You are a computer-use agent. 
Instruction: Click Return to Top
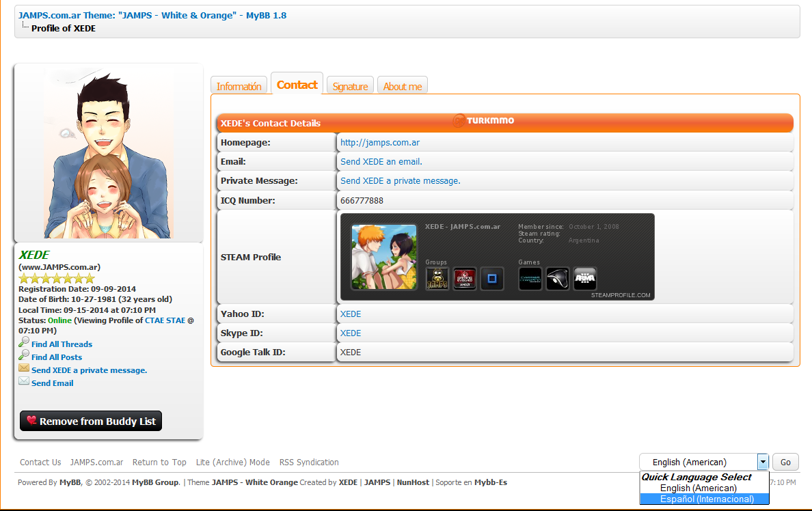pyautogui.click(x=159, y=462)
